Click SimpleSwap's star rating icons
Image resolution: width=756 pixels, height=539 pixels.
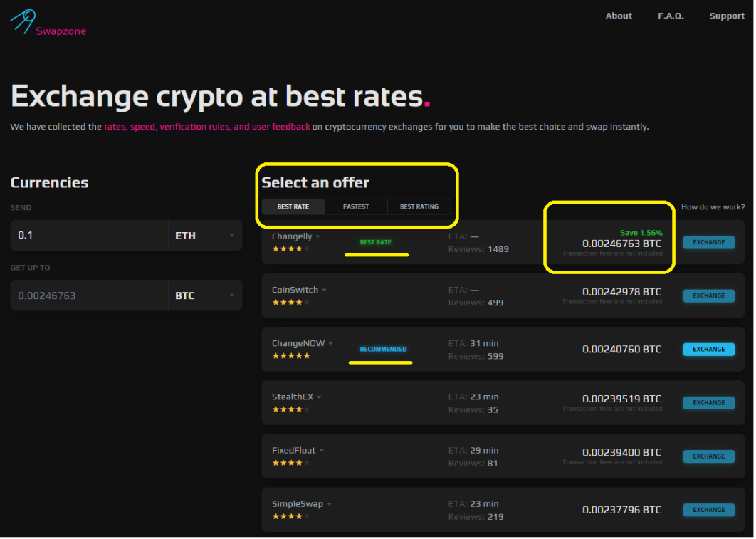click(290, 516)
